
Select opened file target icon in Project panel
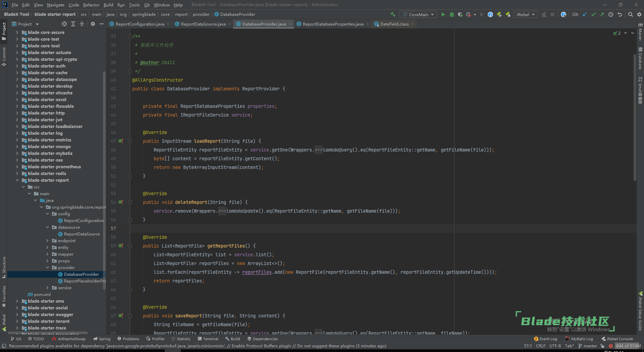(64, 24)
